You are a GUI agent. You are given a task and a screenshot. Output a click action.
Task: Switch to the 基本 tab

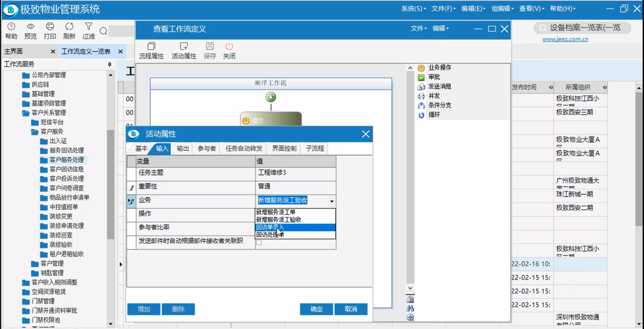pos(141,148)
